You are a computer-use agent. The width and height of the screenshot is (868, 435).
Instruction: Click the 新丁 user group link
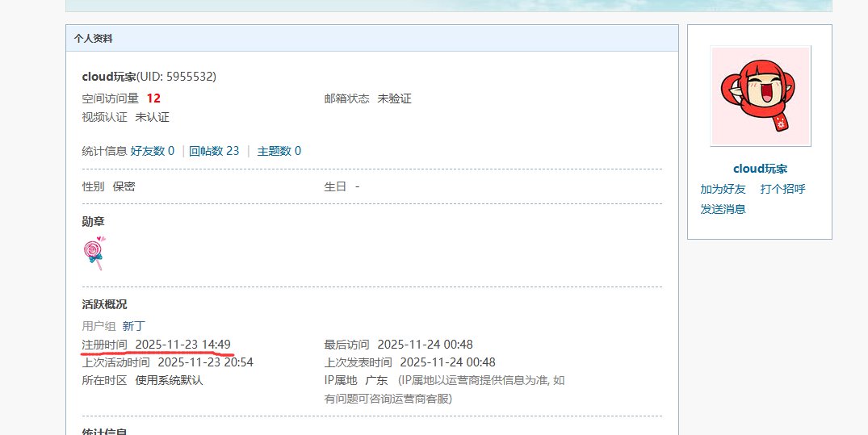pyautogui.click(x=133, y=326)
